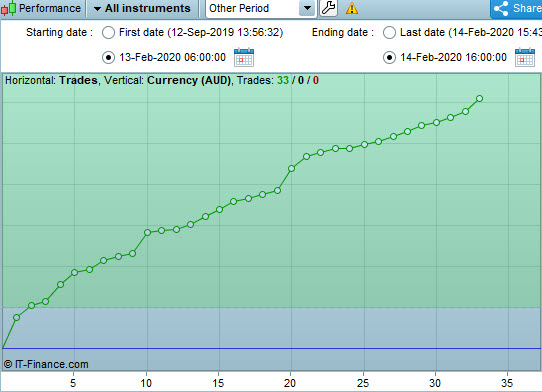Click the Share button
Screen dimensions: 542x392
tap(516, 8)
